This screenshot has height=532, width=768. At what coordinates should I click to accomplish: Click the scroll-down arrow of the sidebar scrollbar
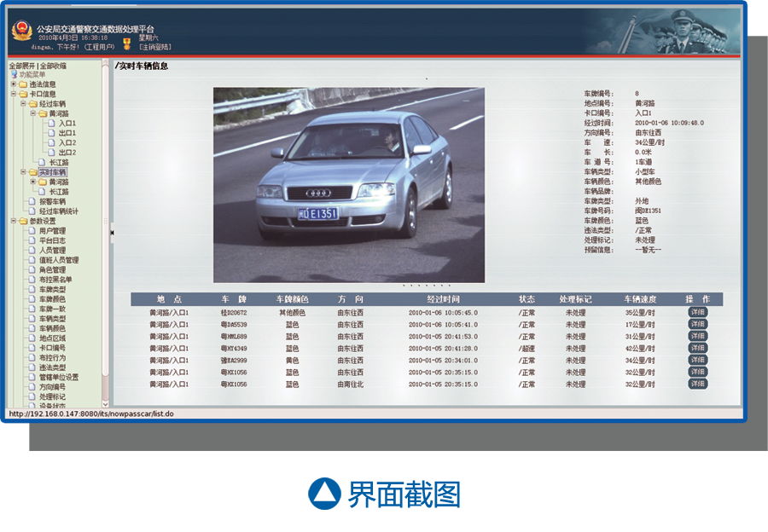click(x=106, y=403)
